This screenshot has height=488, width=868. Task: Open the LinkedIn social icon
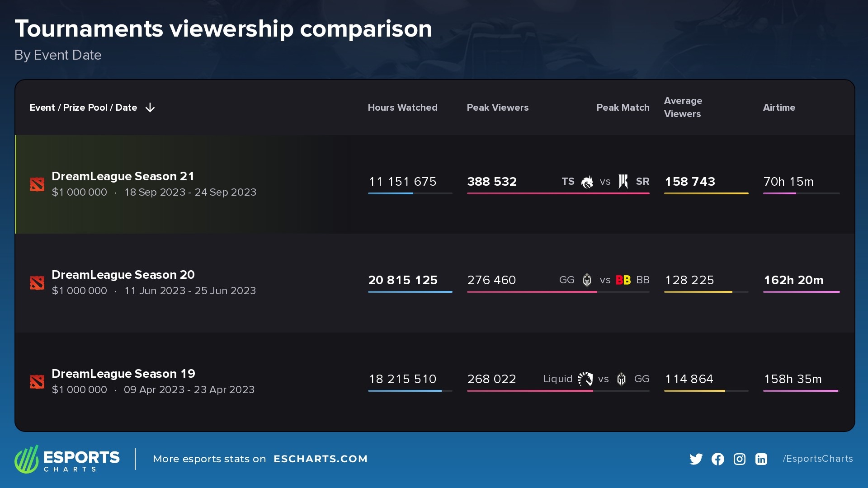pos(761,459)
